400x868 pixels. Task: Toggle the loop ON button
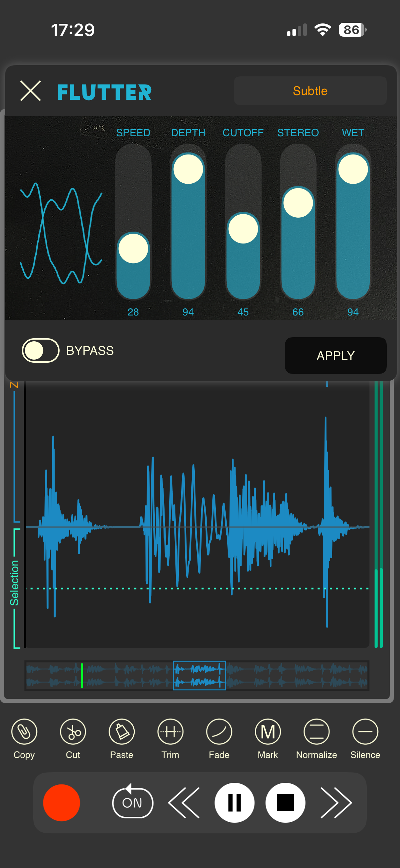point(132,801)
